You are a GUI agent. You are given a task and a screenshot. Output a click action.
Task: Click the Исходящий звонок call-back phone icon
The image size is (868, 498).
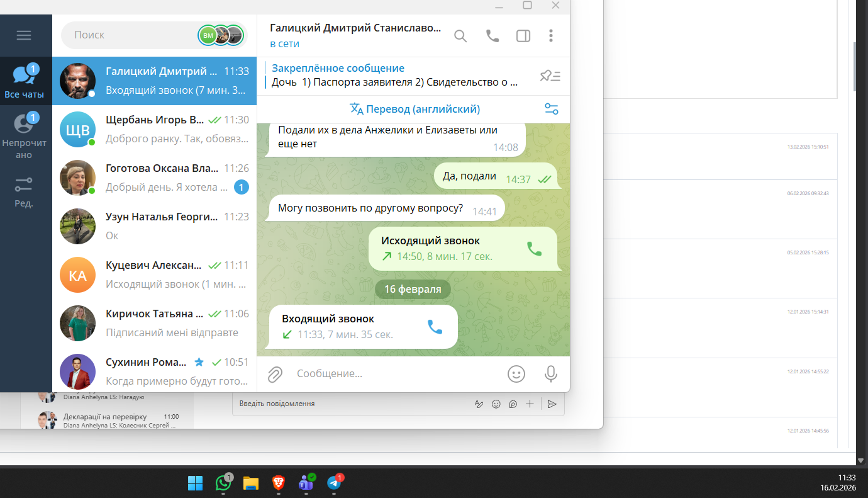[534, 249]
